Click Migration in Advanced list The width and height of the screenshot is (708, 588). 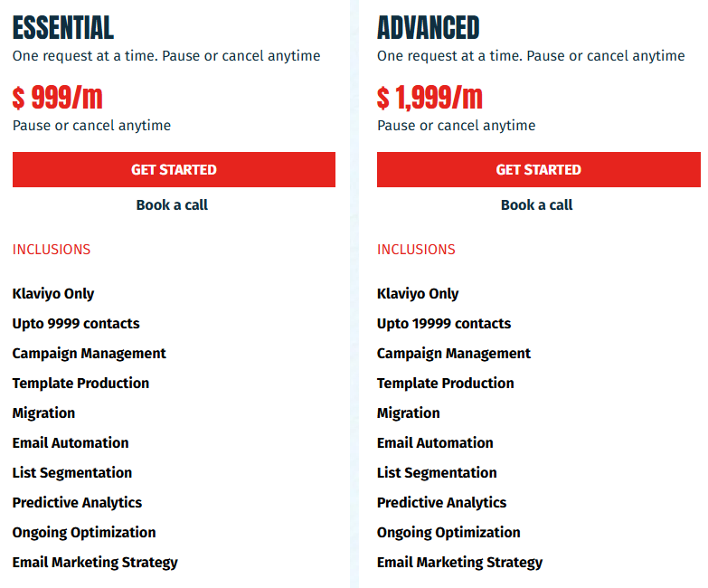point(408,413)
